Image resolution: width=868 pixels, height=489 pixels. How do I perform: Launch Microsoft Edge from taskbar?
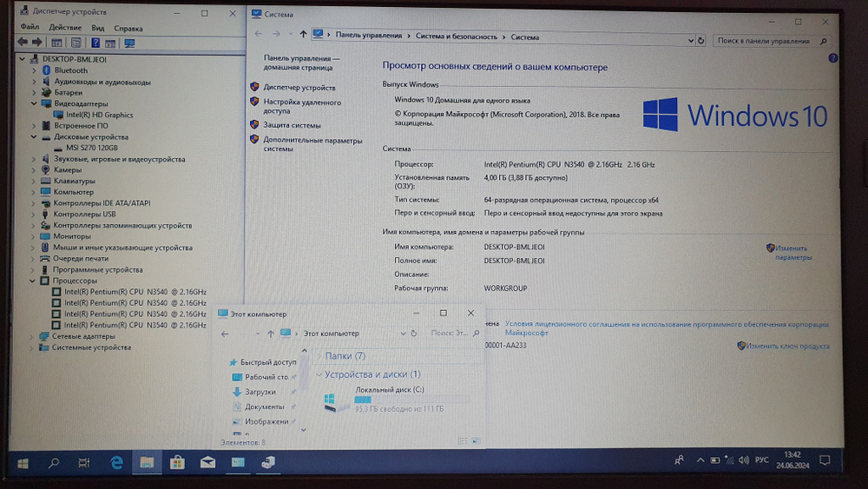(x=116, y=462)
